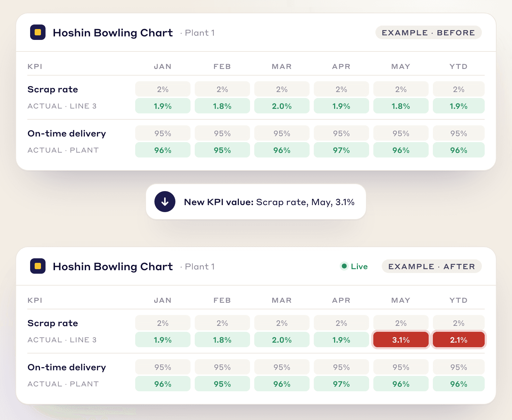512x420 pixels.
Task: Select the red 2.1% YTD scrap cell
Action: click(x=459, y=340)
